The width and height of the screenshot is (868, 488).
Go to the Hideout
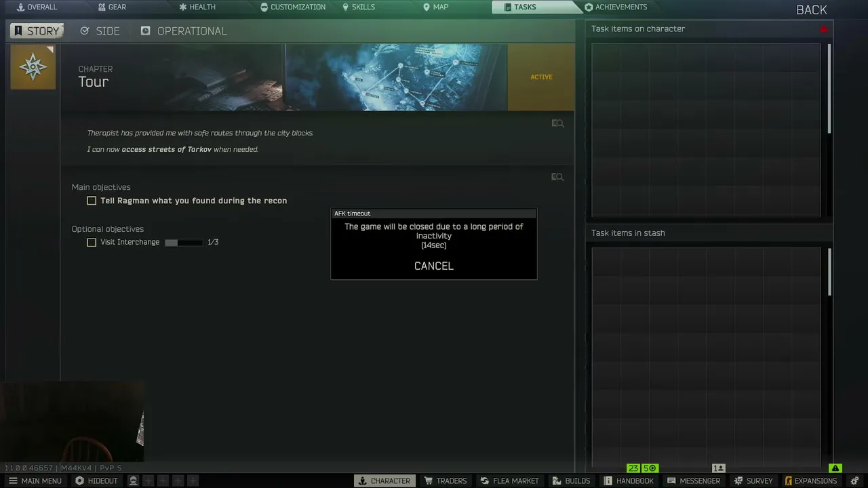tap(96, 481)
